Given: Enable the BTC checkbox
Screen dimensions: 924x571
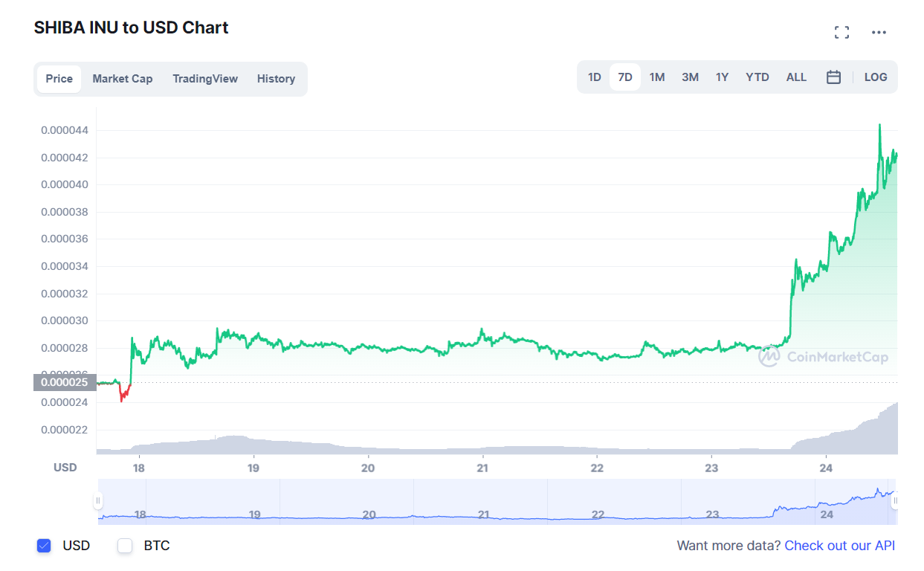Looking at the screenshot, I should [x=125, y=546].
